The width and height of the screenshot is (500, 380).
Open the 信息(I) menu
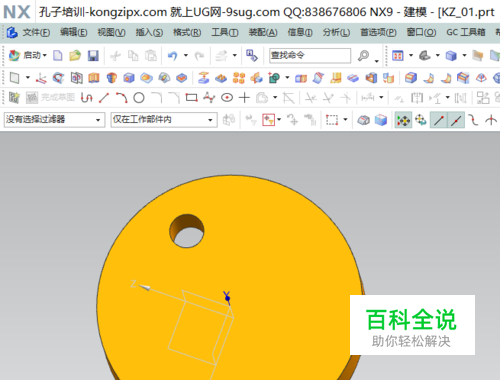click(300, 33)
